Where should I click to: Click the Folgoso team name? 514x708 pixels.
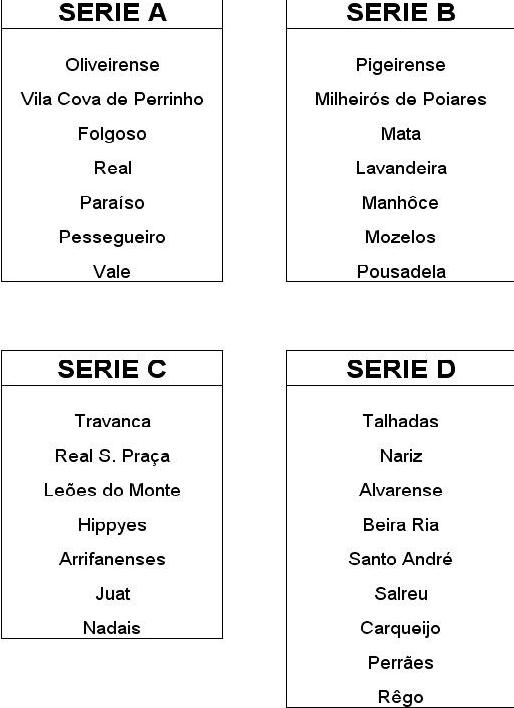[x=112, y=134]
